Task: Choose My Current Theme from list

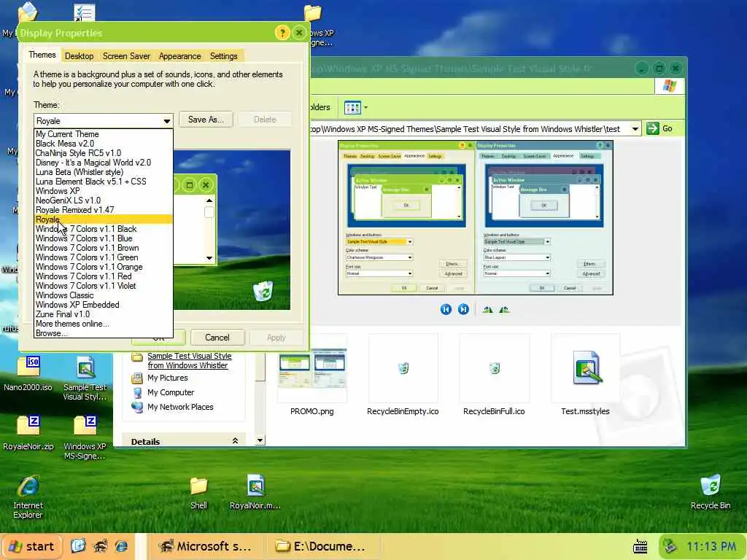Action: [x=104, y=134]
